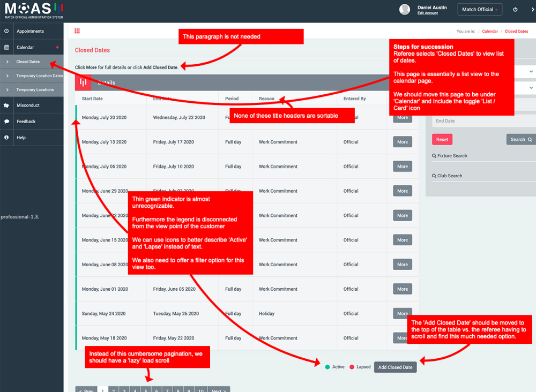This screenshot has width=536, height=392.
Task: Click the Appointments clock icon in sidebar
Action: click(x=6, y=31)
